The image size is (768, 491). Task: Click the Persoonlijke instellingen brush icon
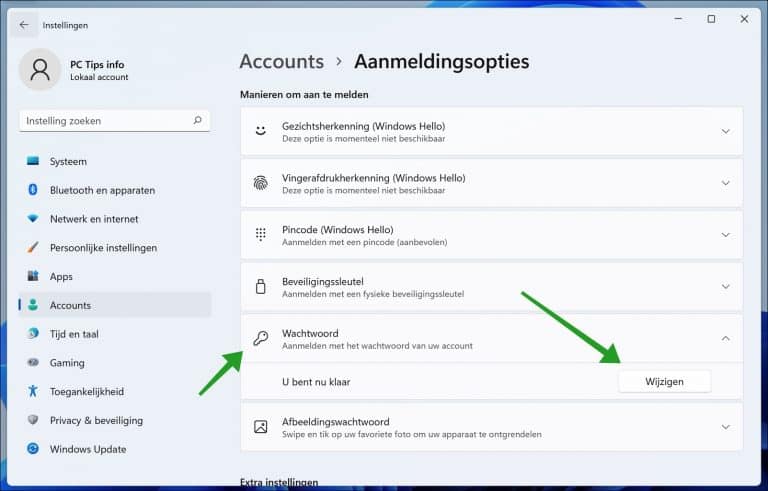click(33, 247)
